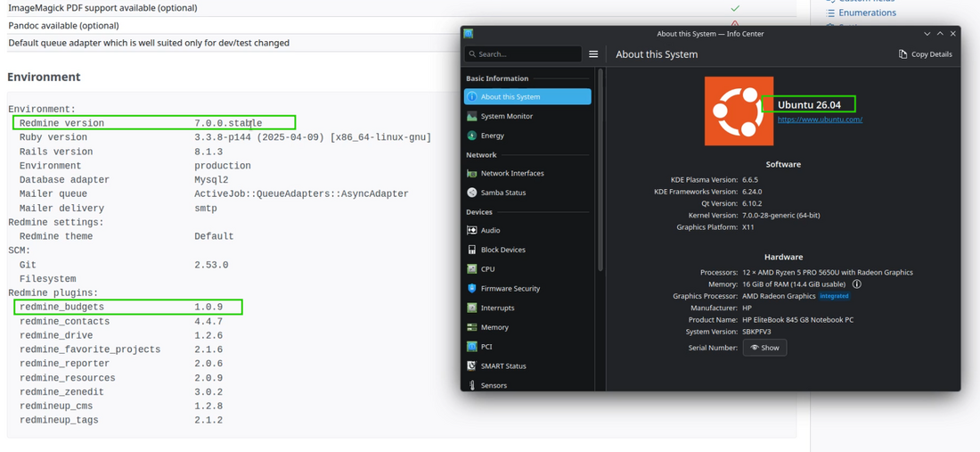Open the hamburger menu beside the search box
The width and height of the screenshot is (980, 452).
click(593, 54)
